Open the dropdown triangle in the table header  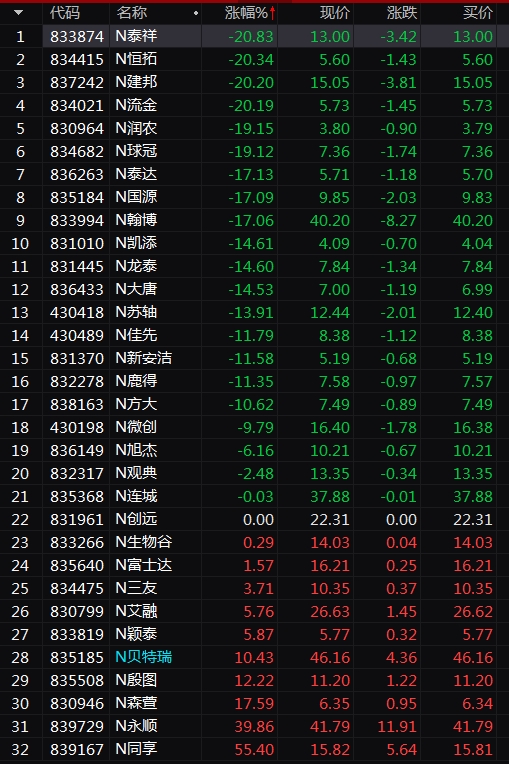click(19, 13)
